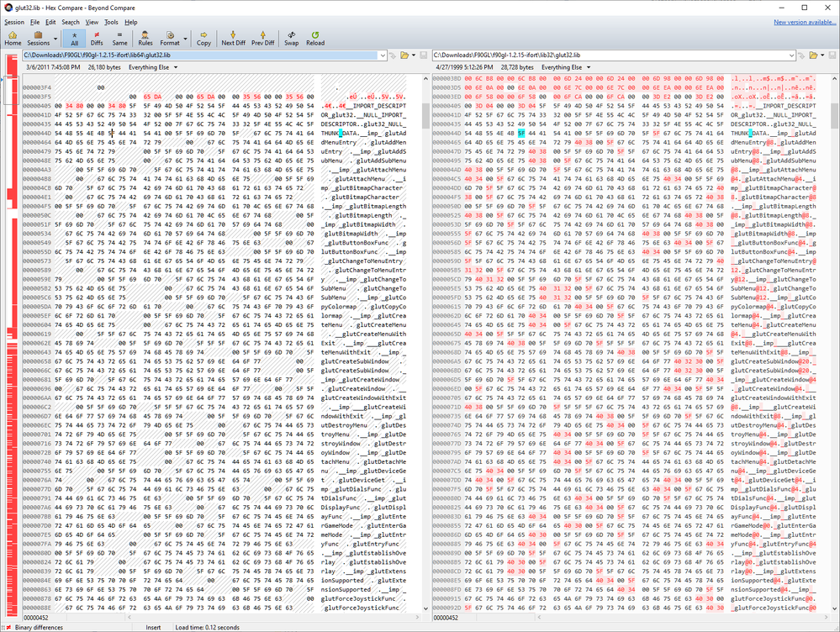Open the Rules settings icon
This screenshot has width=840, height=632.
click(x=145, y=38)
